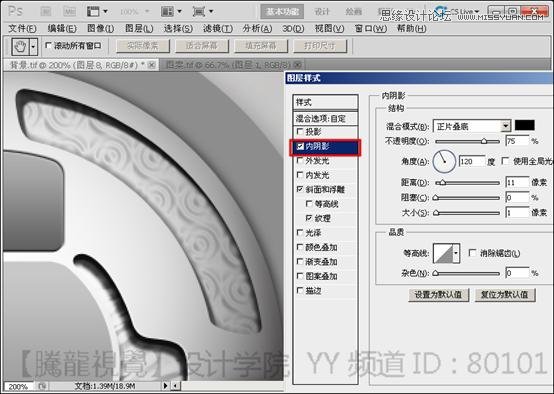
Task: Select 混合选项:自定 entry
Action: (325, 118)
